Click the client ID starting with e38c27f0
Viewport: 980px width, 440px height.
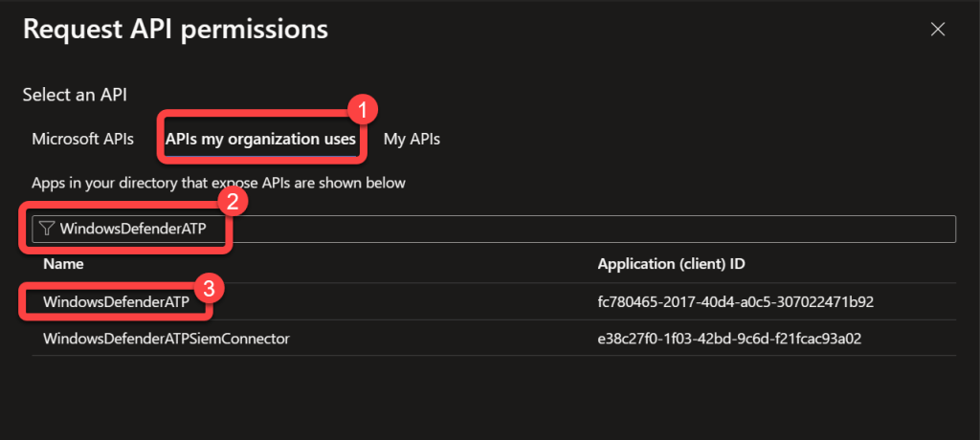[x=733, y=339]
